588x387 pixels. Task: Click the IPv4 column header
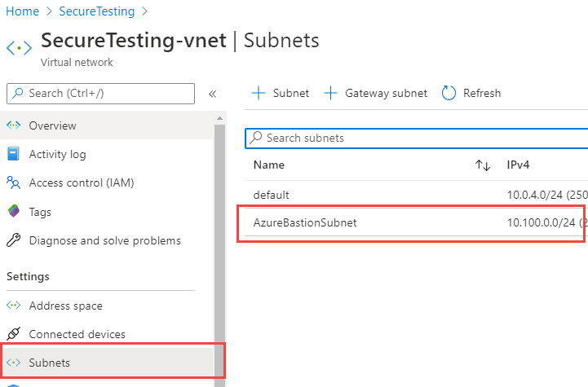(518, 165)
